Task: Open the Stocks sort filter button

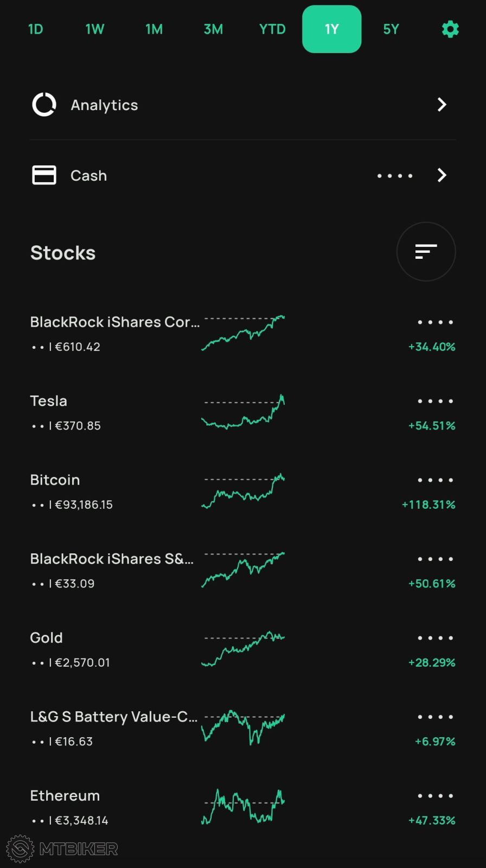Action: pos(426,252)
